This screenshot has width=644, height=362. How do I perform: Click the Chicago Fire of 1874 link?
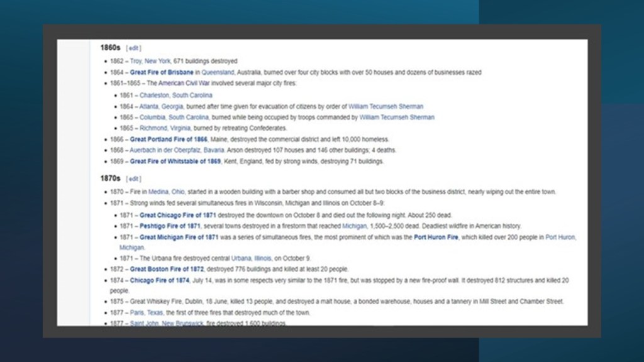[x=159, y=280]
